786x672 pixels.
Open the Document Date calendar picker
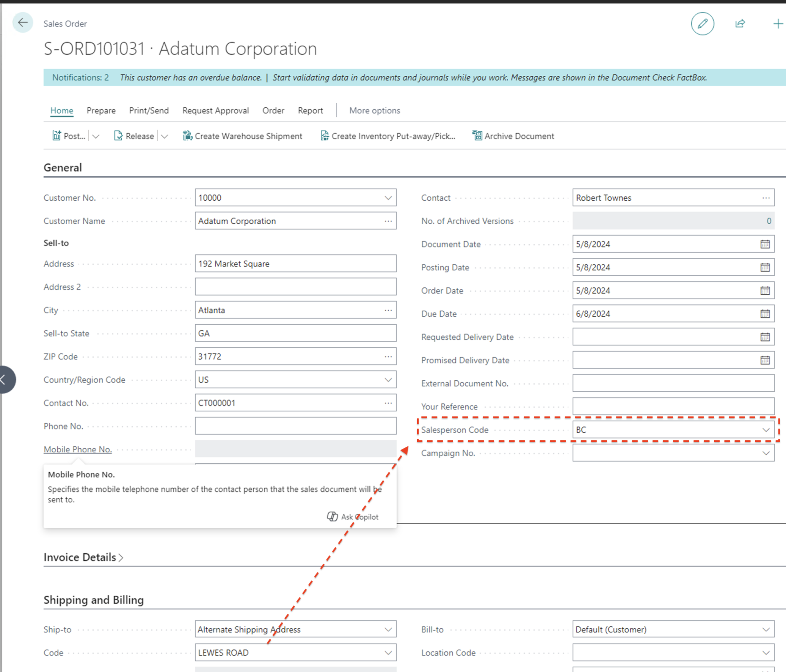766,244
